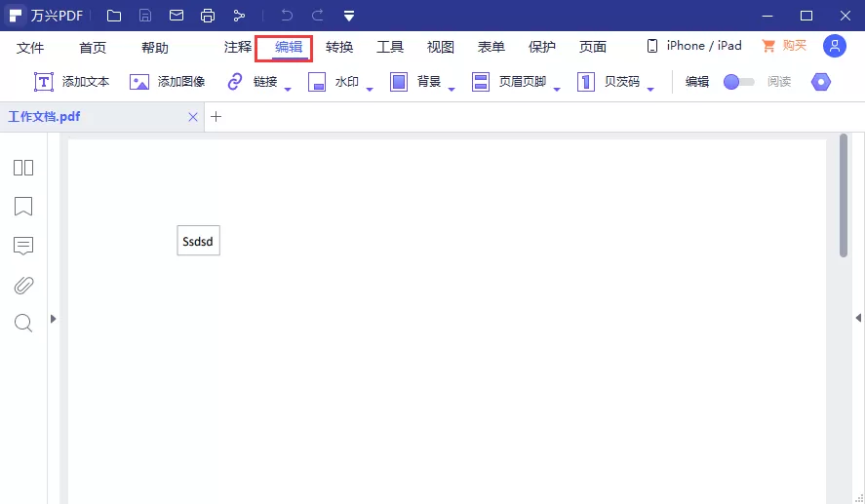Switch to the 首页 tab
Viewport: 865px width, 504px height.
pyautogui.click(x=93, y=48)
